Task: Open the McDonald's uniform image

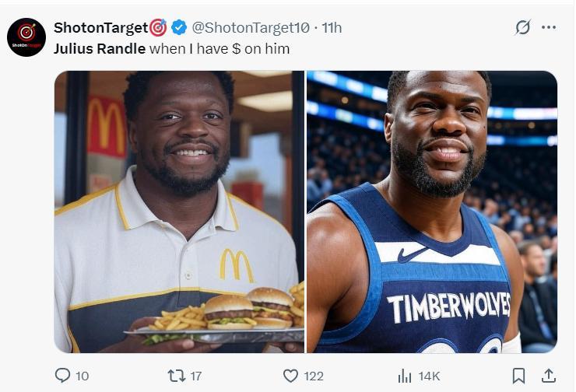Action: pos(178,212)
